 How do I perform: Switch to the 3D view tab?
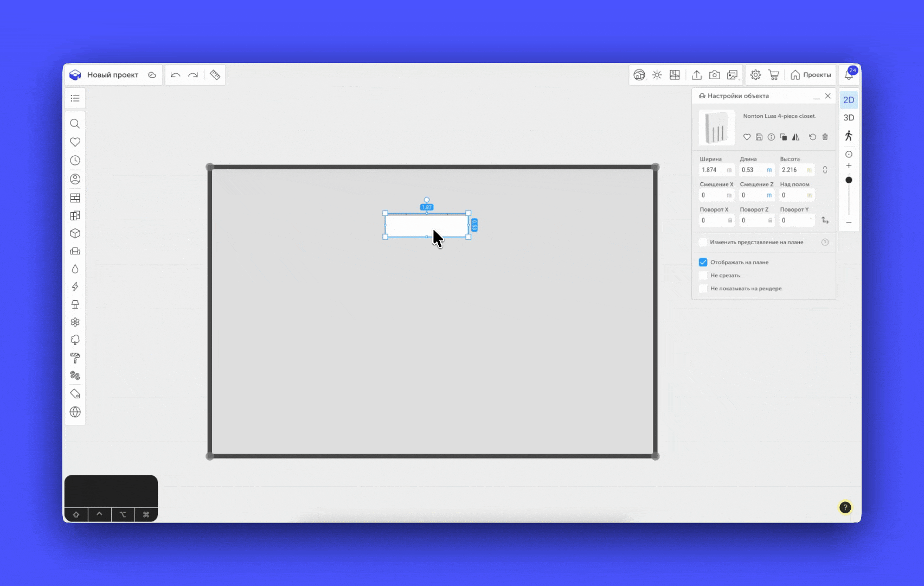coord(849,118)
